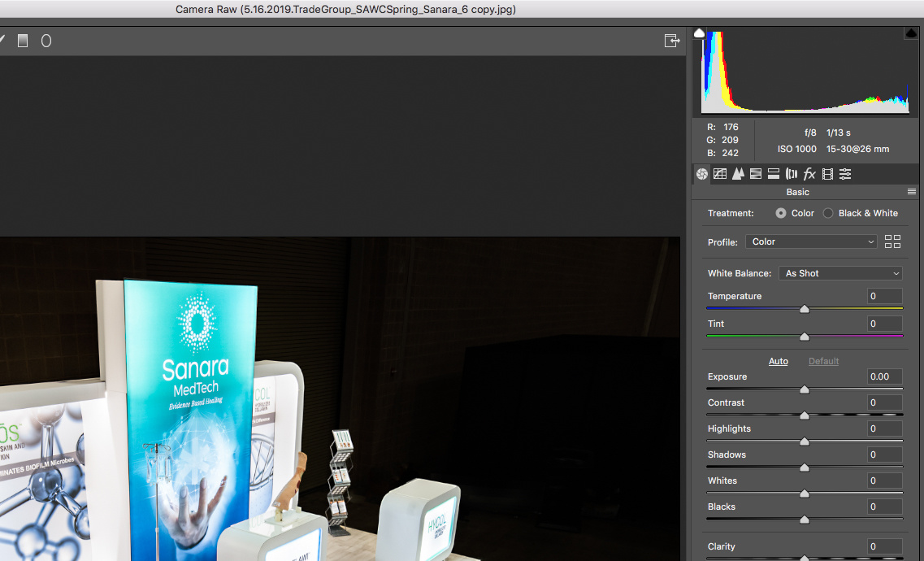Screen dimensions: 924x561
Task: Select the Radial Filter tool
Action: [x=46, y=41]
